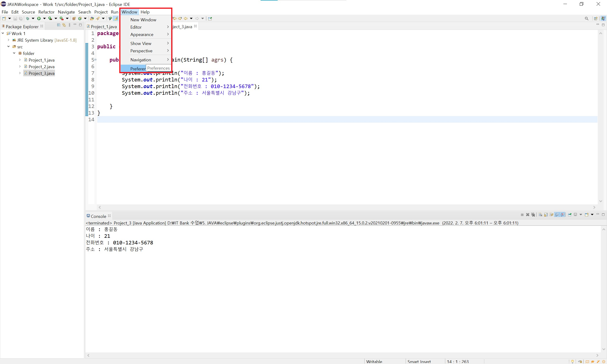
Task: Click the New Java Package icon
Action: (x=74, y=18)
